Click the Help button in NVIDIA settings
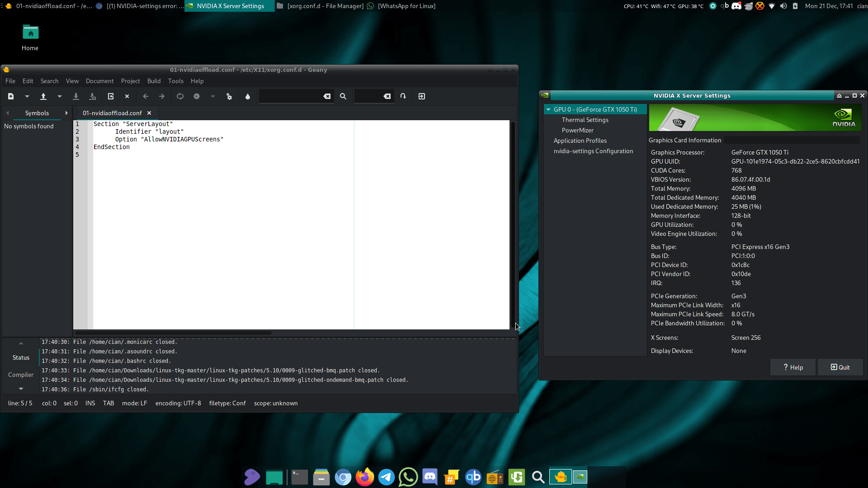868x488 pixels. pos(793,367)
